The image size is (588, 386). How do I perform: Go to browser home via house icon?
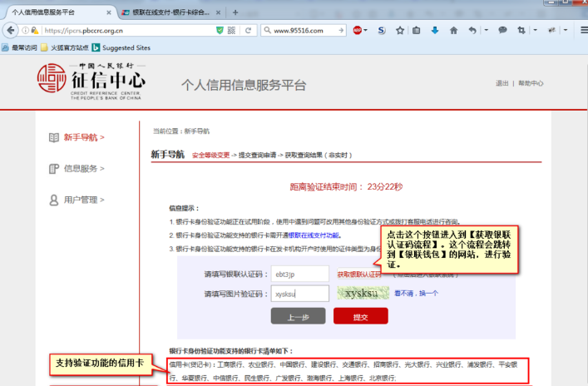pos(453,31)
